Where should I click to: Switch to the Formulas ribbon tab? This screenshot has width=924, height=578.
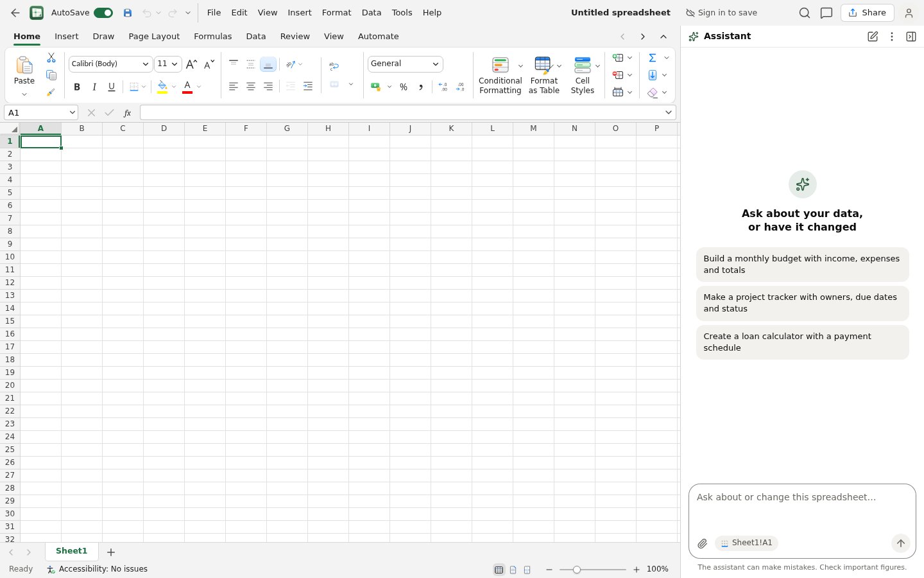click(x=213, y=37)
